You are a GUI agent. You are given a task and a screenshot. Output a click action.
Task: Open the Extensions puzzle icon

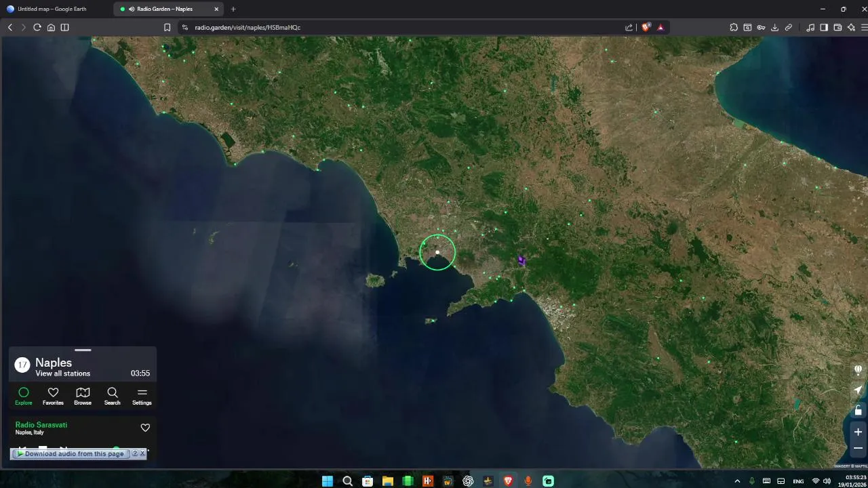click(734, 27)
